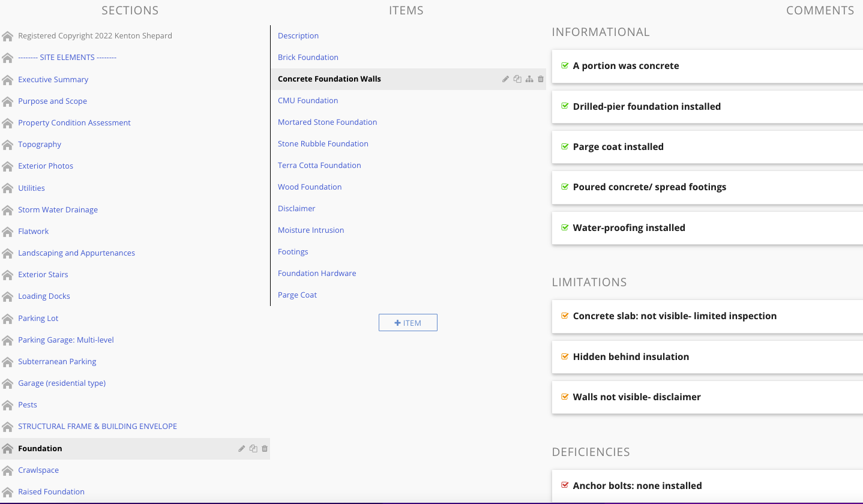863x504 pixels.
Task: Copy the Concrete Foundation Walls item
Action: pos(517,79)
